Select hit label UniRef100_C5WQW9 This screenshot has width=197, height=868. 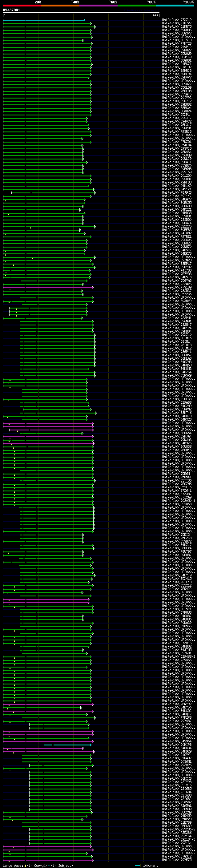177,54
